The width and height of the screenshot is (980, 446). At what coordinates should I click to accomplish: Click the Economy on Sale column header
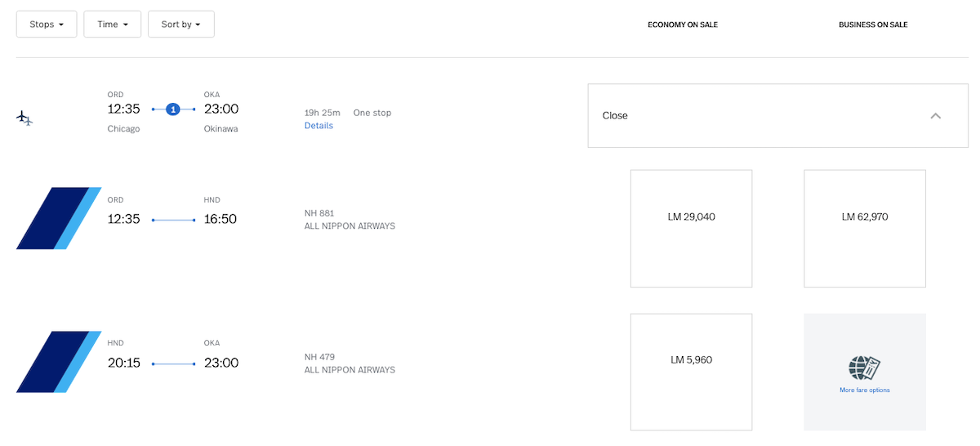(x=683, y=25)
